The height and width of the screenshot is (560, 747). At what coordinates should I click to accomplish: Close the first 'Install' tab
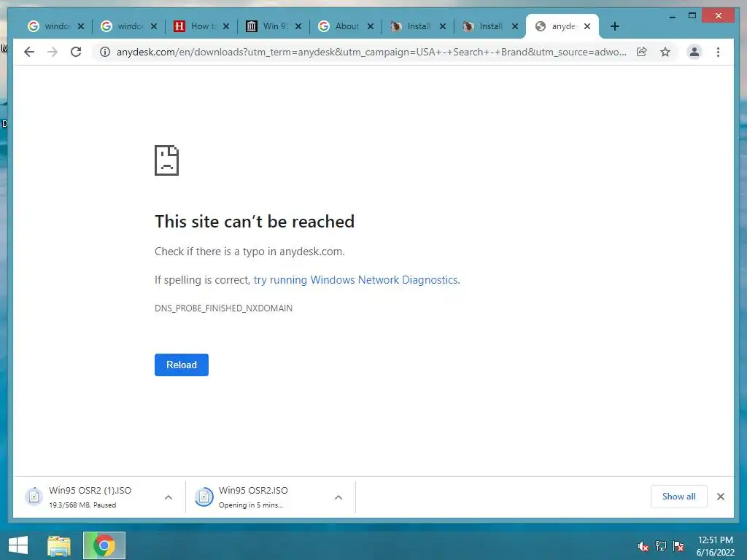443,26
